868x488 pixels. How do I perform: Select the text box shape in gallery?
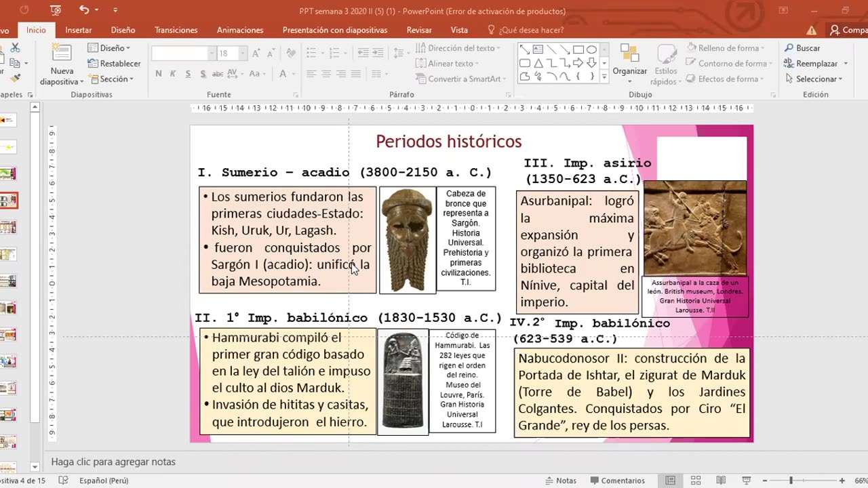[x=538, y=49]
